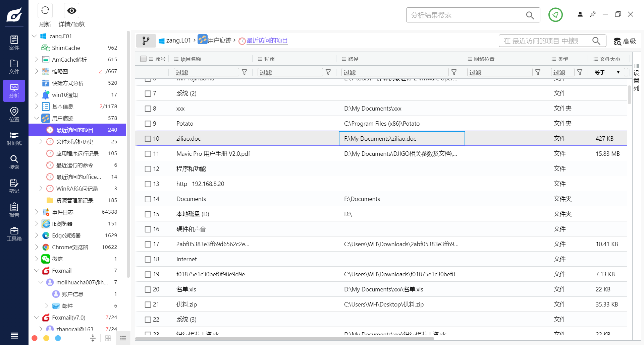Click the magnifier in 最近访问的项目 search box
644x345 pixels.
(x=596, y=41)
